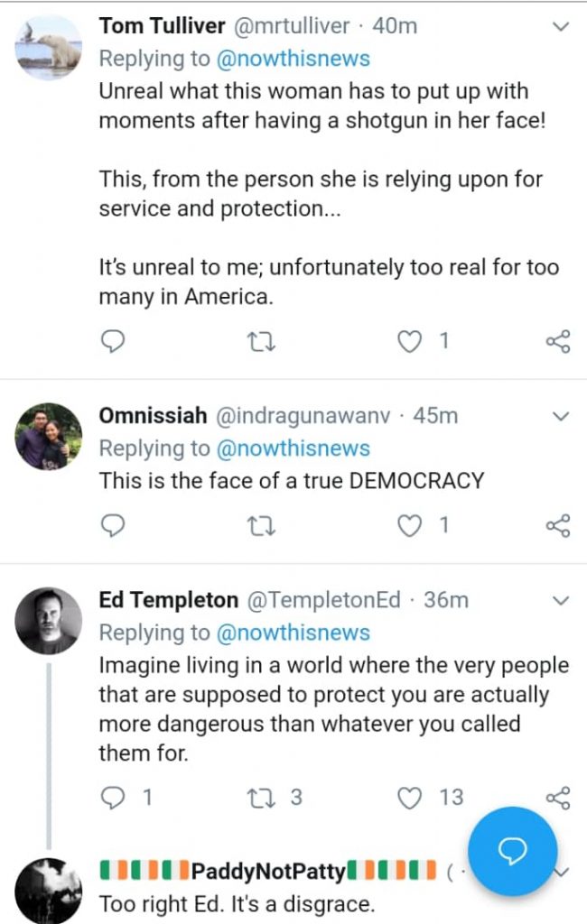Reply to Ed Templeton's tweet
Image resolution: width=587 pixels, height=924 pixels.
[113, 798]
